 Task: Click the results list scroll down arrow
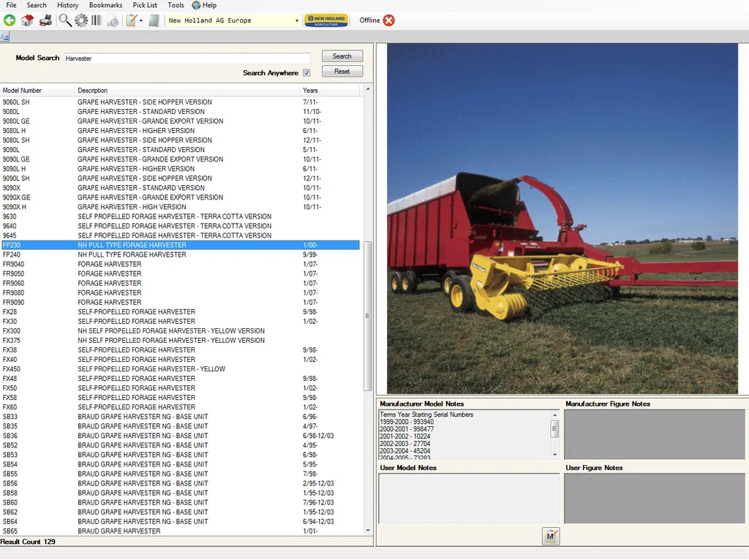coord(368,531)
